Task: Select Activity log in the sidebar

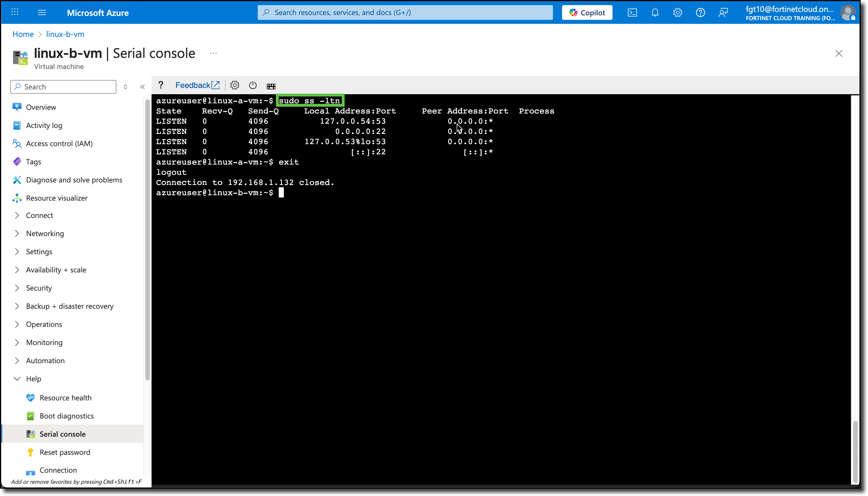Action: [44, 125]
